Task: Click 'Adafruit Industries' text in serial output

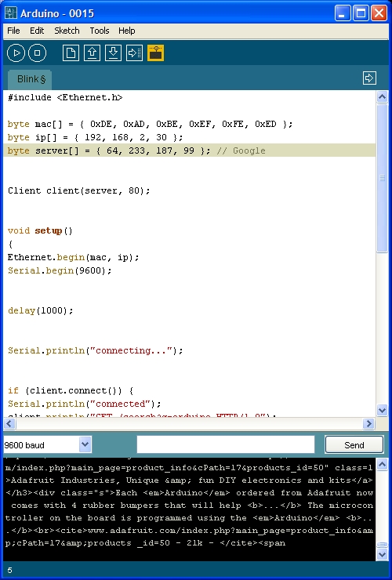Action: [x=64, y=480]
